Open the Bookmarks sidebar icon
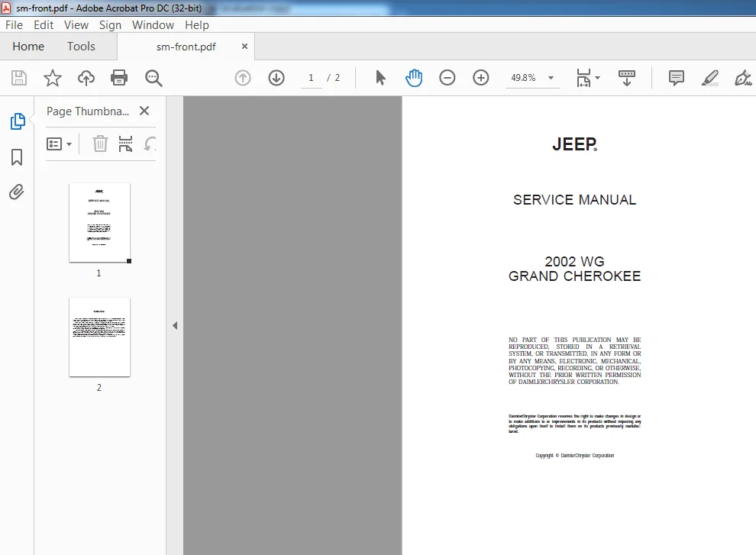Viewport: 756px width, 555px height. (x=17, y=157)
